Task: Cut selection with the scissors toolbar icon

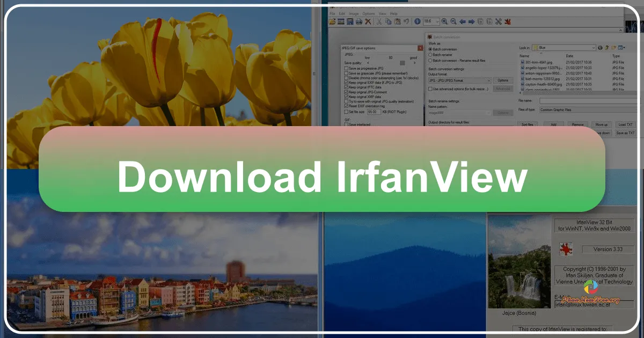Action: pyautogui.click(x=380, y=21)
